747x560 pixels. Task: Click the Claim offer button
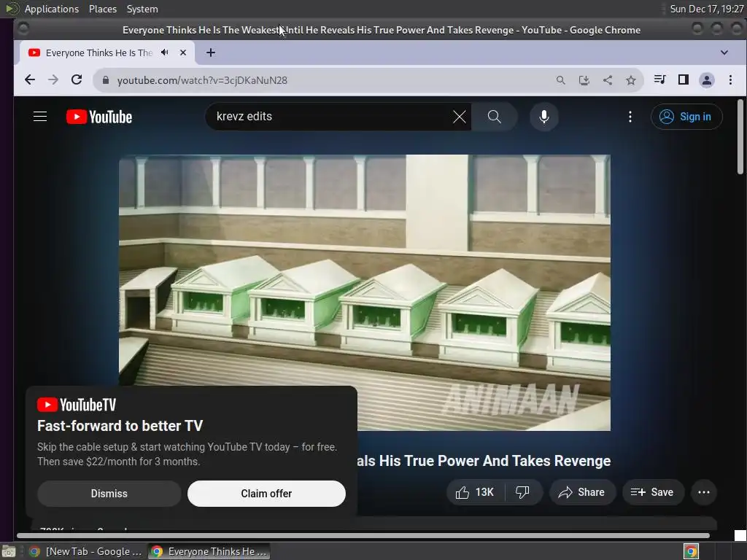tap(266, 494)
